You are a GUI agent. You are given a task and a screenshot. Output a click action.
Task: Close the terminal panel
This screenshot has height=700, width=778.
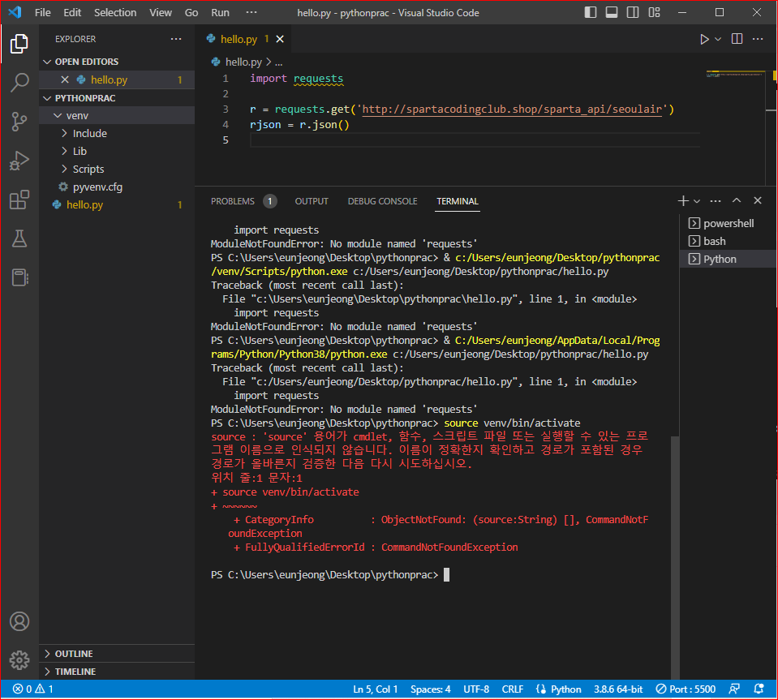[x=758, y=200]
